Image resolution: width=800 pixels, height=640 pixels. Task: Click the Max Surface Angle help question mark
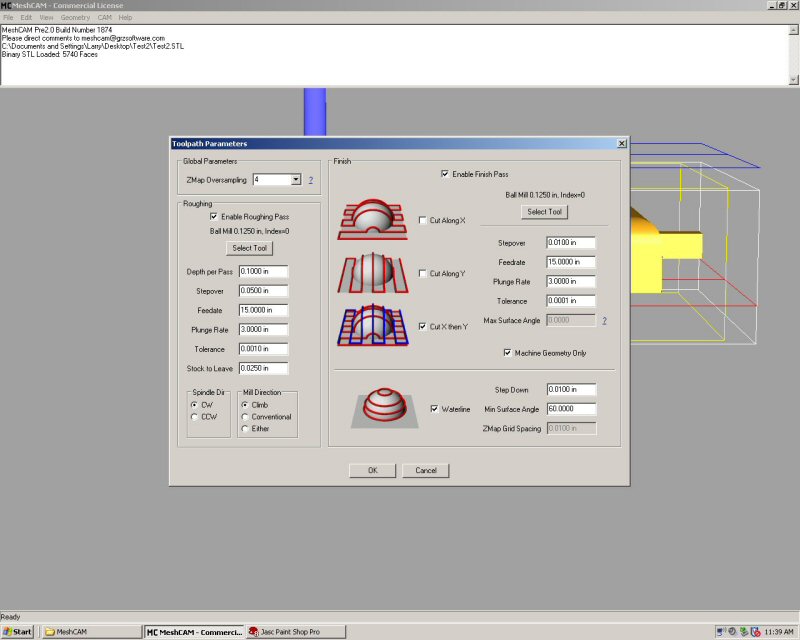pyautogui.click(x=605, y=320)
